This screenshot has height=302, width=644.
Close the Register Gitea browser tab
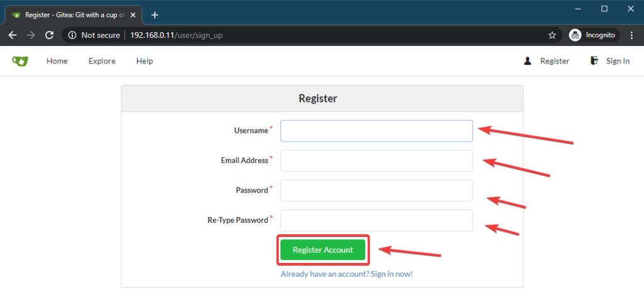click(x=133, y=15)
